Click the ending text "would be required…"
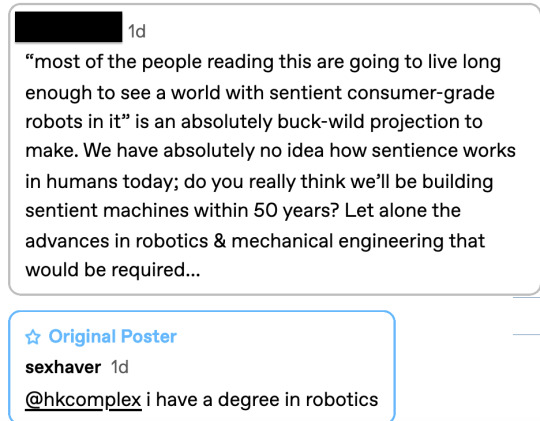 pyautogui.click(x=113, y=269)
